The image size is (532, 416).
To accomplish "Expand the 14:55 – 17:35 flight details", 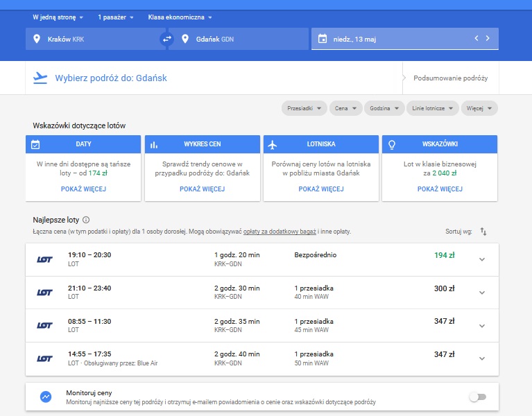I will click(x=482, y=358).
